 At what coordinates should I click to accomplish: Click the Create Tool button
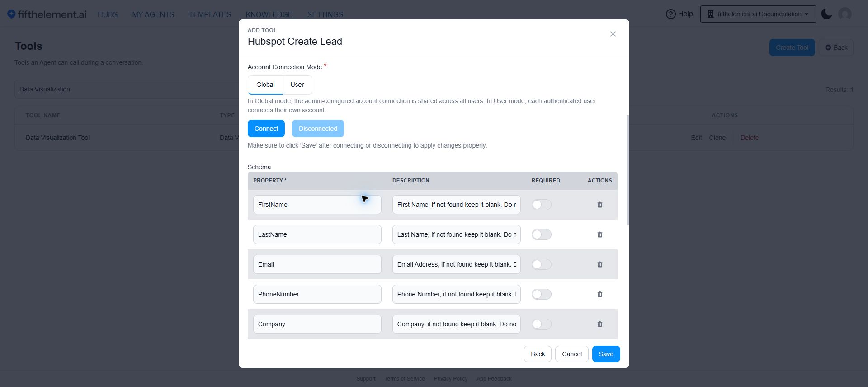pyautogui.click(x=792, y=48)
